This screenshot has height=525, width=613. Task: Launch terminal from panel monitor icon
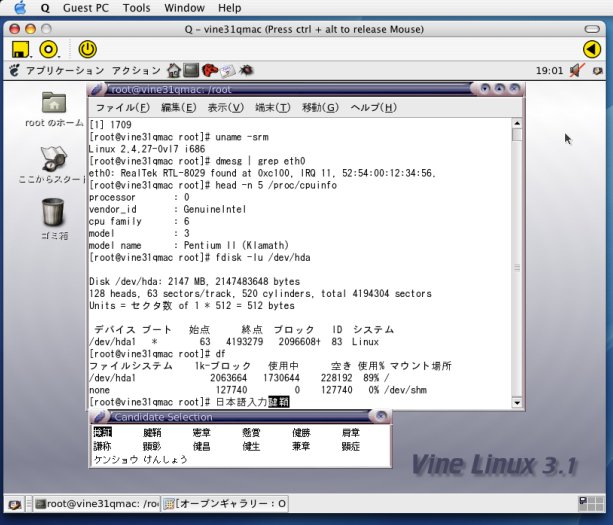pyautogui.click(x=192, y=70)
